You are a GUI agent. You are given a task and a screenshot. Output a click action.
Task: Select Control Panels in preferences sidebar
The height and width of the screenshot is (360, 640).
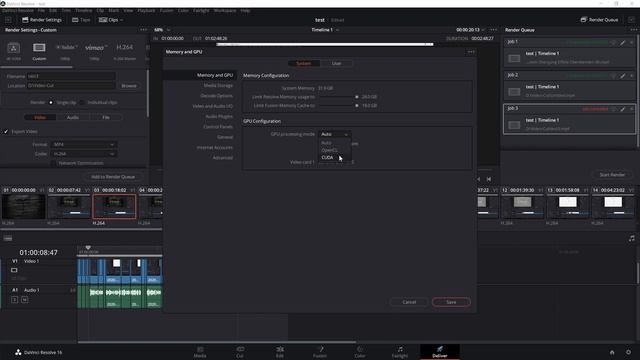click(x=218, y=127)
